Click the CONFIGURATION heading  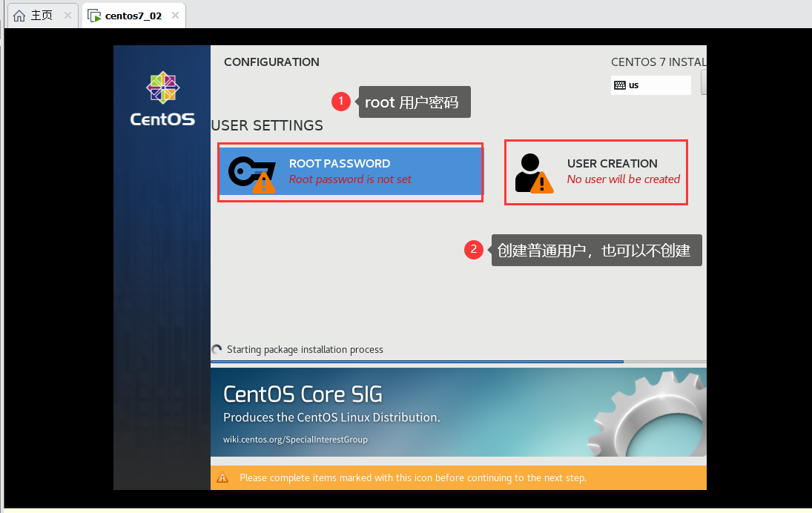pyautogui.click(x=271, y=62)
